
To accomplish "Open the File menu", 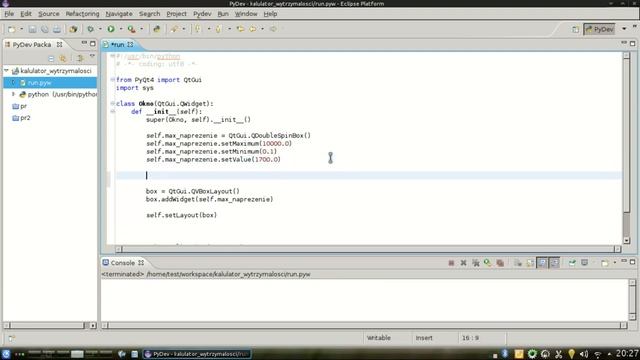I will pos(9,14).
